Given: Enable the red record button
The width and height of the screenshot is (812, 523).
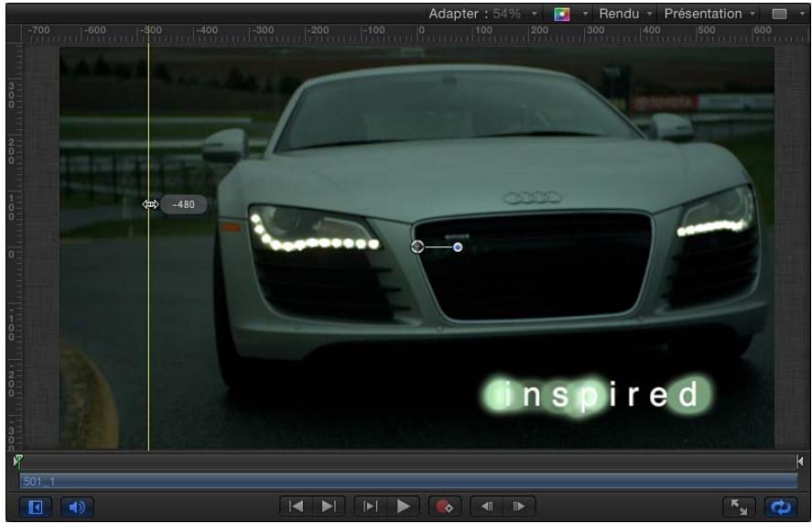Looking at the screenshot, I should point(444,506).
